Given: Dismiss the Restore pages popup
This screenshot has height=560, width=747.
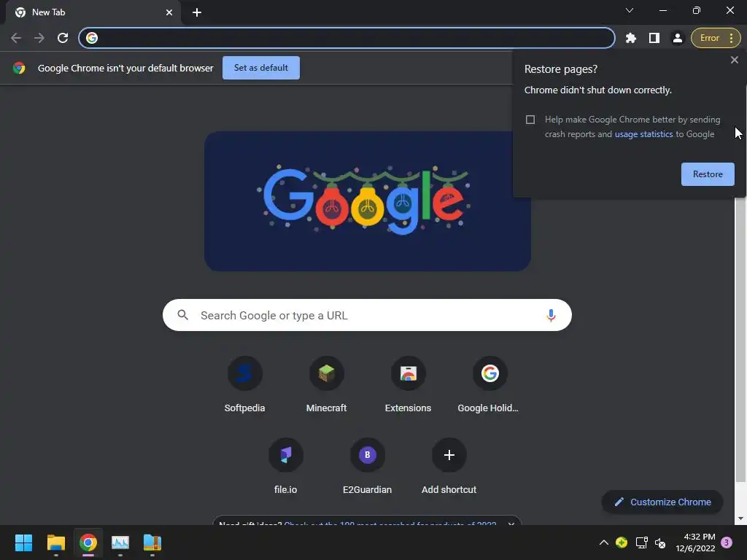Looking at the screenshot, I should 734,60.
